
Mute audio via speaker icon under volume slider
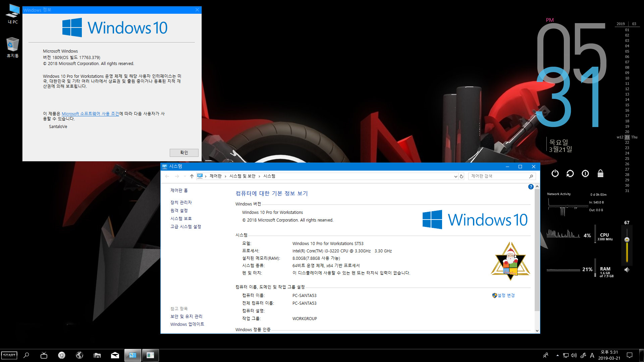click(x=627, y=270)
